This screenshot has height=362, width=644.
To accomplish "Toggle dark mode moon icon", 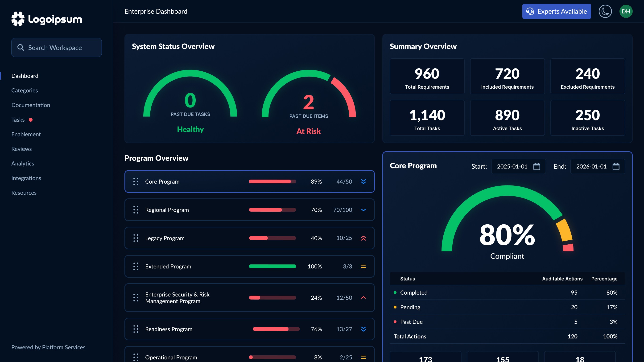I will (x=605, y=11).
